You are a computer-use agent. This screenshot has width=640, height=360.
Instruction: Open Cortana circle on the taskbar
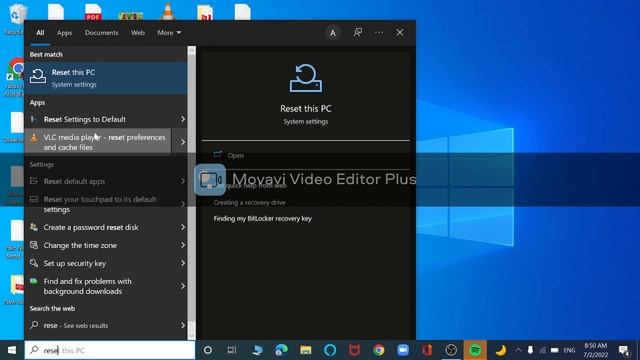207,350
